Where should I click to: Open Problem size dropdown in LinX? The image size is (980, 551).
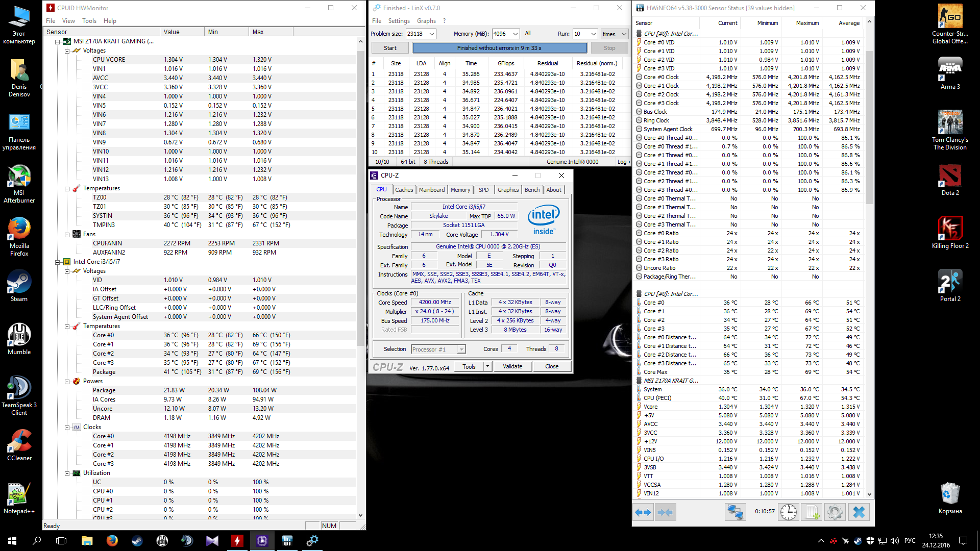(x=432, y=34)
